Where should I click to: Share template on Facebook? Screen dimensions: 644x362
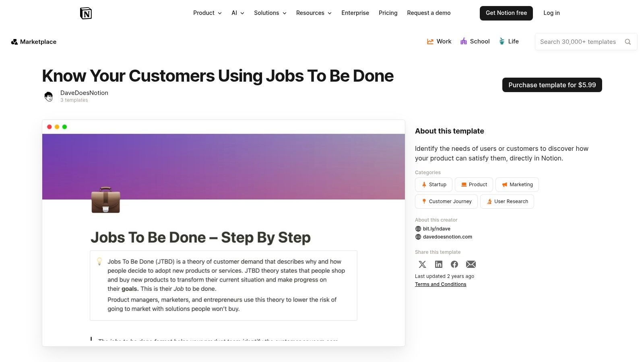click(454, 264)
